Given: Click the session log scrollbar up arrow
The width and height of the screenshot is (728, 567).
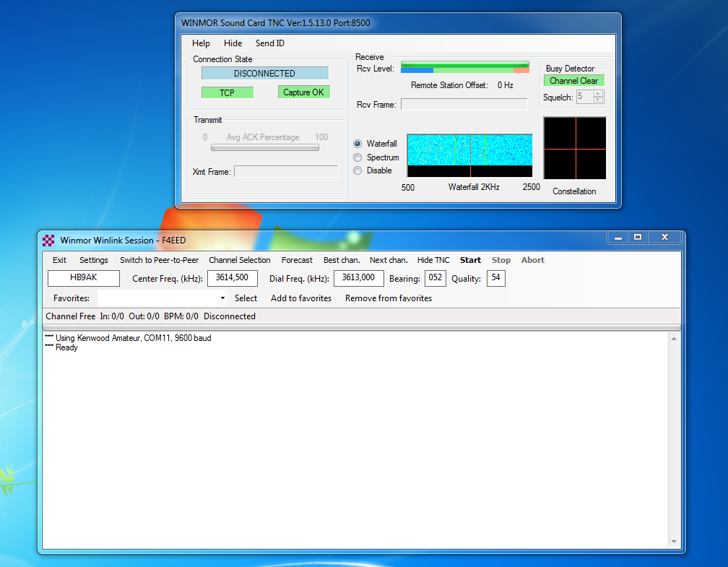Looking at the screenshot, I should pos(674,339).
